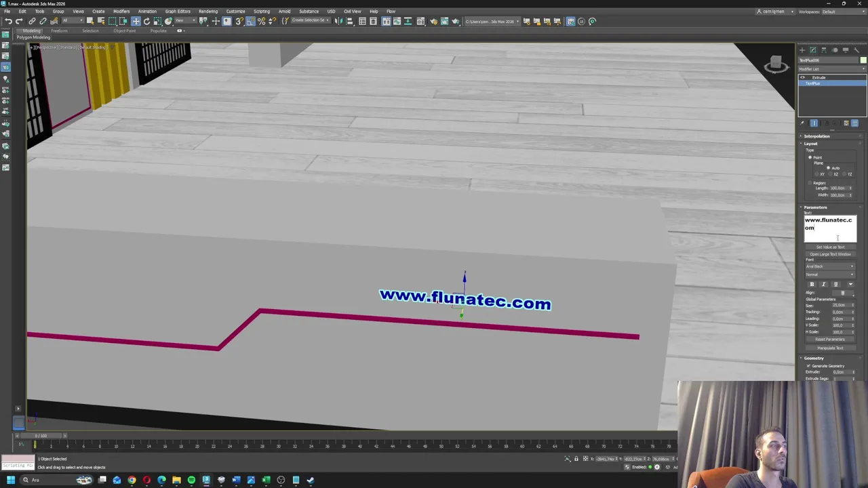Pick Rectangular Selection Region tool
Image resolution: width=868 pixels, height=488 pixels.
113,21
